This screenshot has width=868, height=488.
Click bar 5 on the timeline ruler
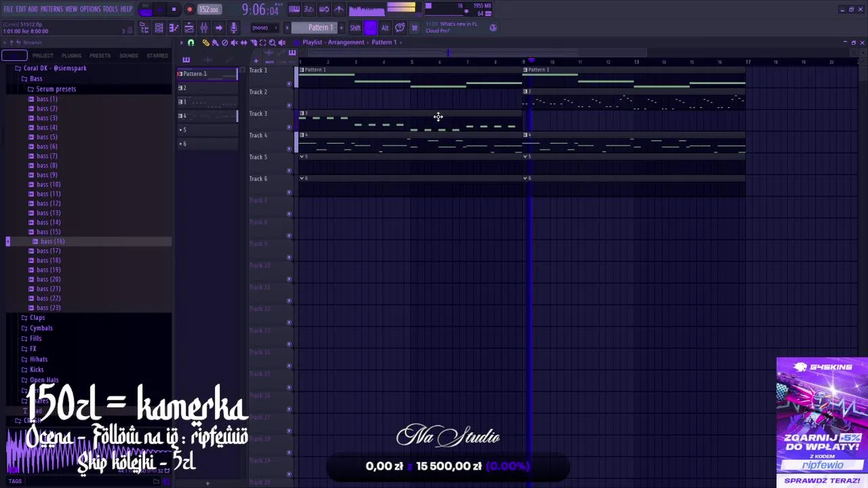tap(411, 62)
